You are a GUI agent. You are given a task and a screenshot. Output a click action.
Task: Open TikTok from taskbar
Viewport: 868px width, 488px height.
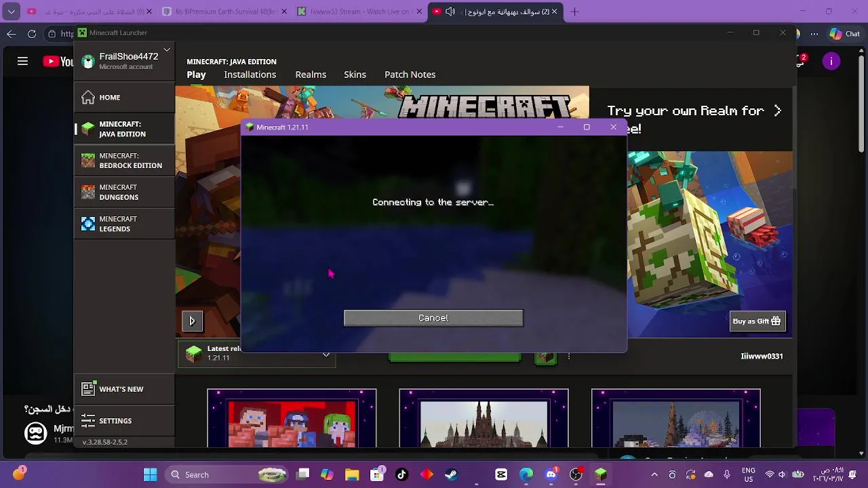(401, 474)
